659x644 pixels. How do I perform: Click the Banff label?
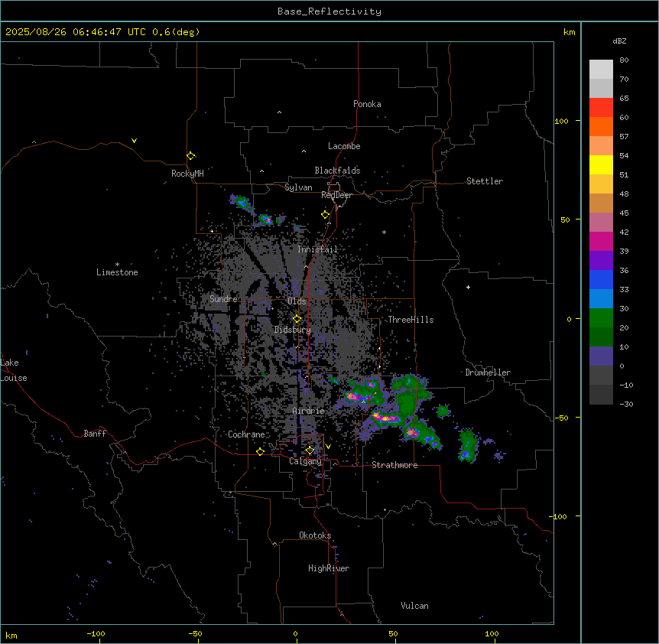(95, 434)
